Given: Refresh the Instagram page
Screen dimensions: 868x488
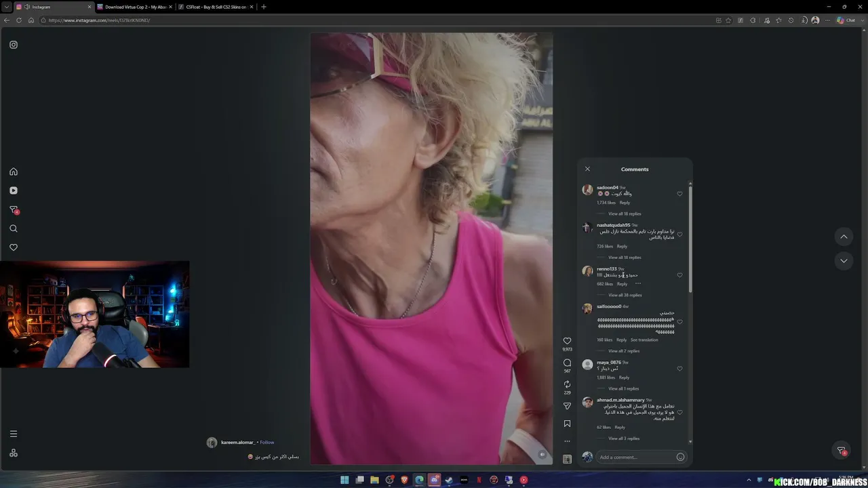Looking at the screenshot, I should [19, 20].
